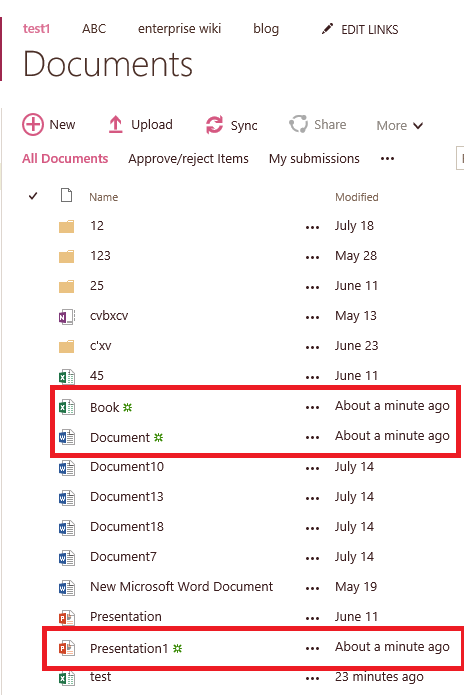Open the Document18 file link
Viewport: 464px width, 695px height.
[x=127, y=527]
